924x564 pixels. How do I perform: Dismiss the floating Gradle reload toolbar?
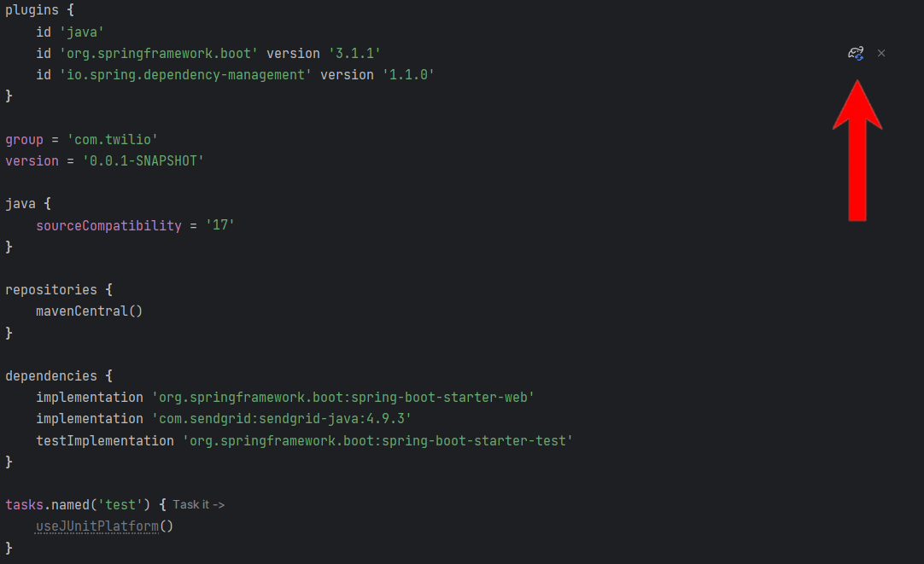coord(881,53)
